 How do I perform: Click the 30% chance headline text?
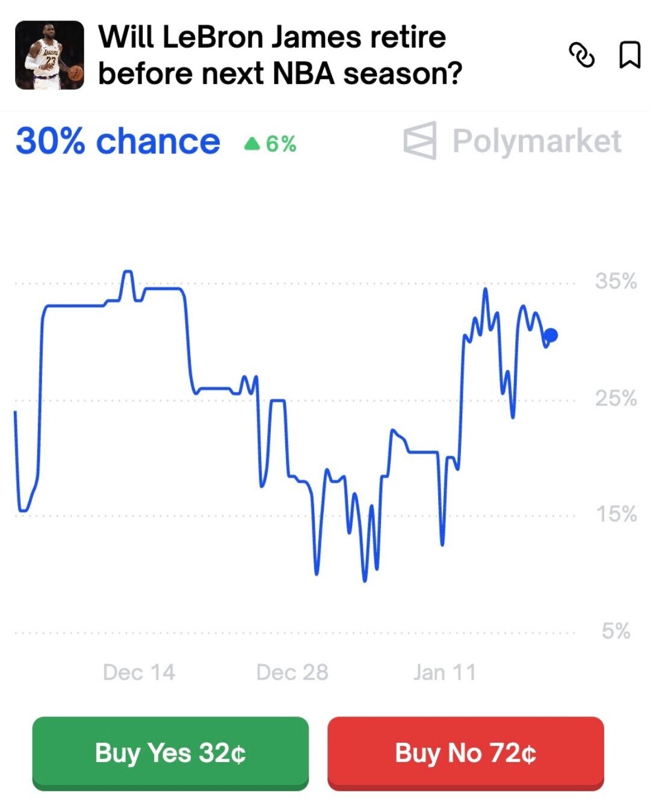[118, 141]
